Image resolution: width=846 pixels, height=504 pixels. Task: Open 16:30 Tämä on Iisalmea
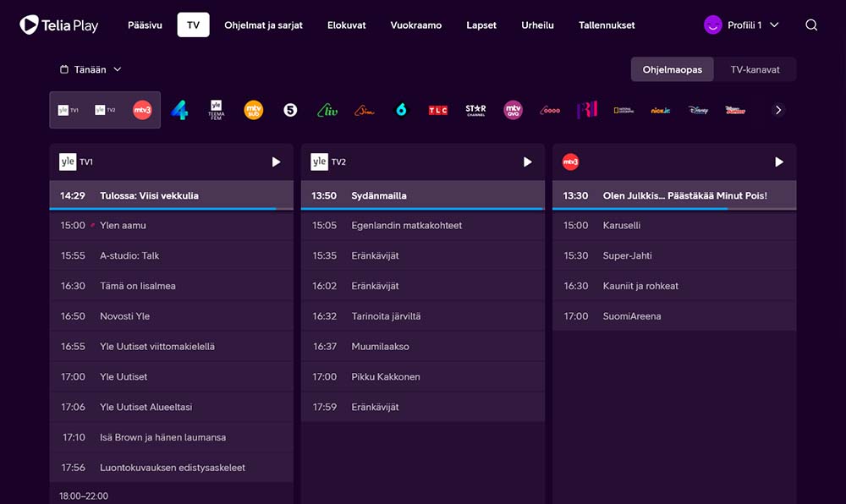172,286
